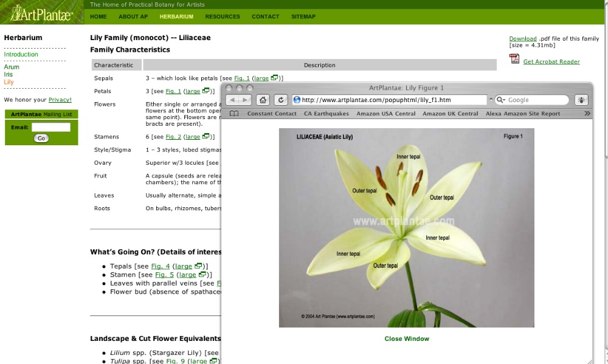This screenshot has width=608, height=364.
Task: Open the address bar history dropdown arrow
Action: click(x=490, y=100)
